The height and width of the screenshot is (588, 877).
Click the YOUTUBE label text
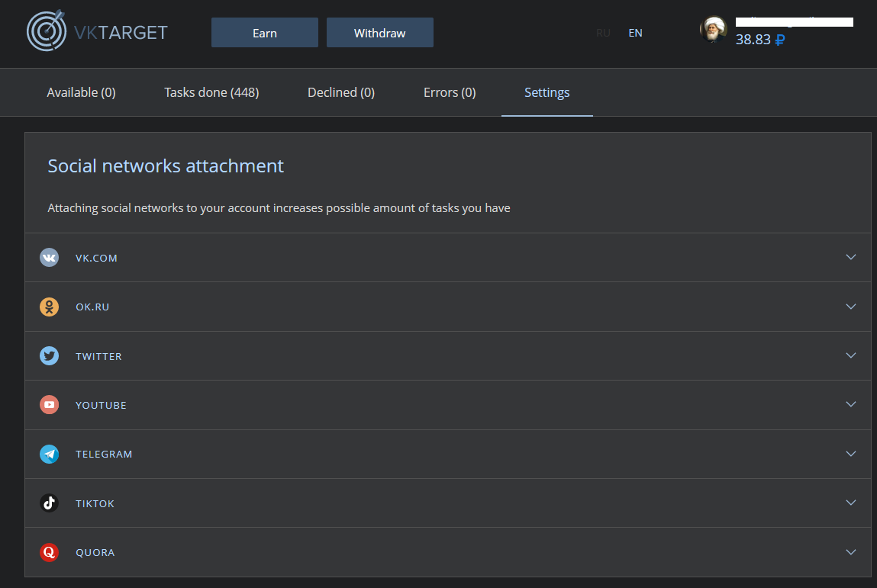coord(102,405)
